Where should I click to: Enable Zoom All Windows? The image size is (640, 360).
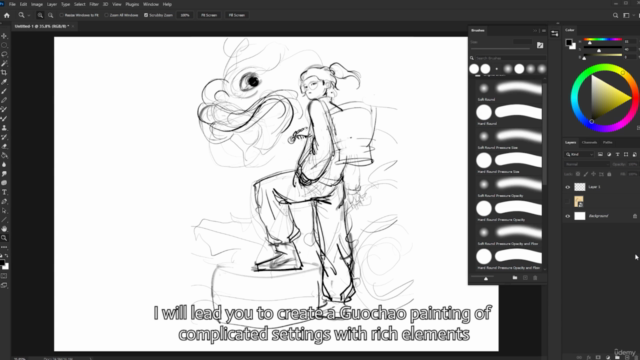(106, 15)
